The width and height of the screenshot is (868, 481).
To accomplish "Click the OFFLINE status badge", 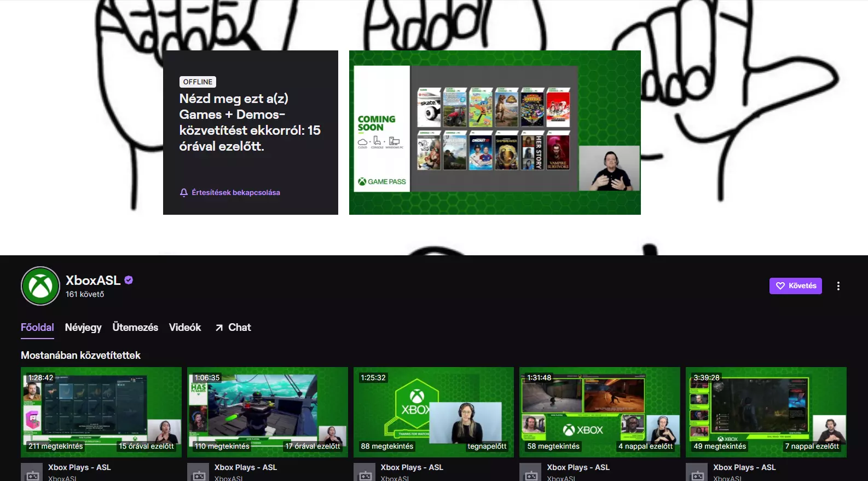I will (198, 82).
